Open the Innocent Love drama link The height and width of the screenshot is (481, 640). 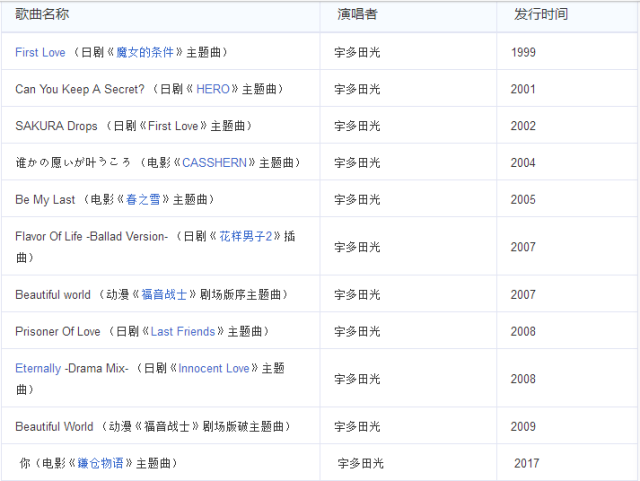213,368
